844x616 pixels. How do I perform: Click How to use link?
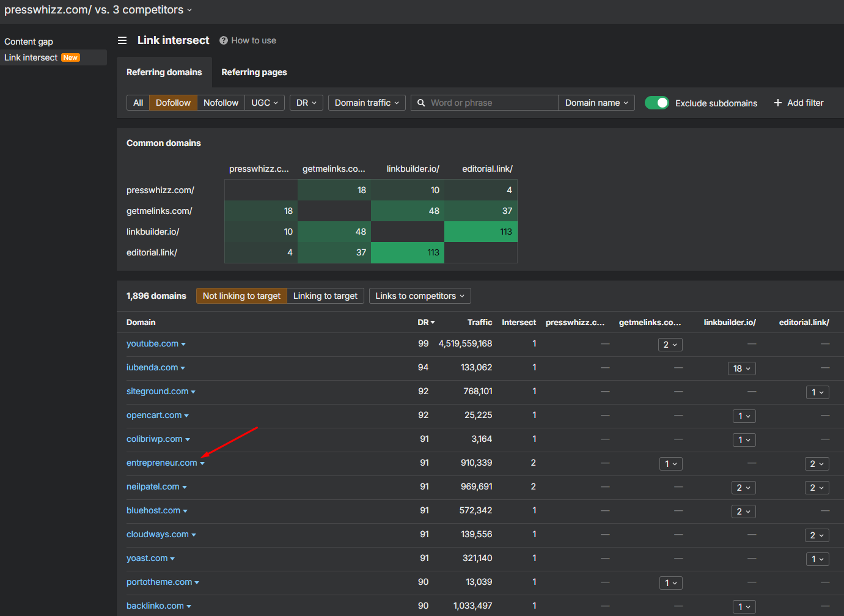[254, 40]
